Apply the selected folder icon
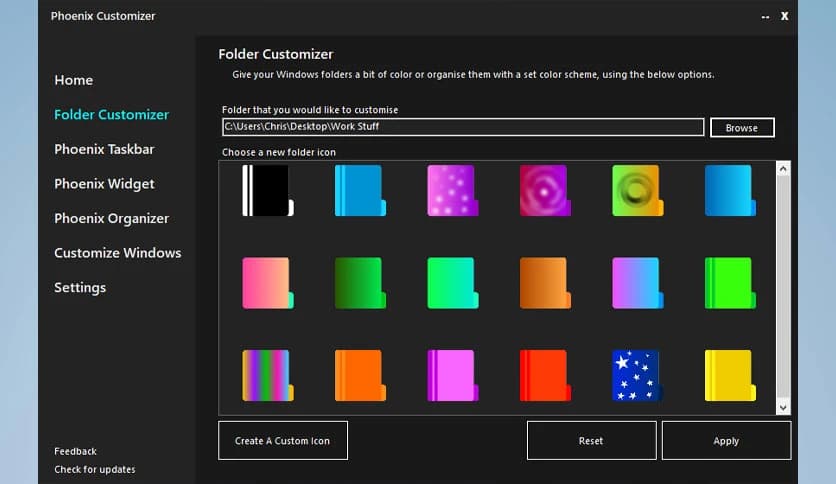Viewport: 836px width, 484px height. [x=726, y=440]
